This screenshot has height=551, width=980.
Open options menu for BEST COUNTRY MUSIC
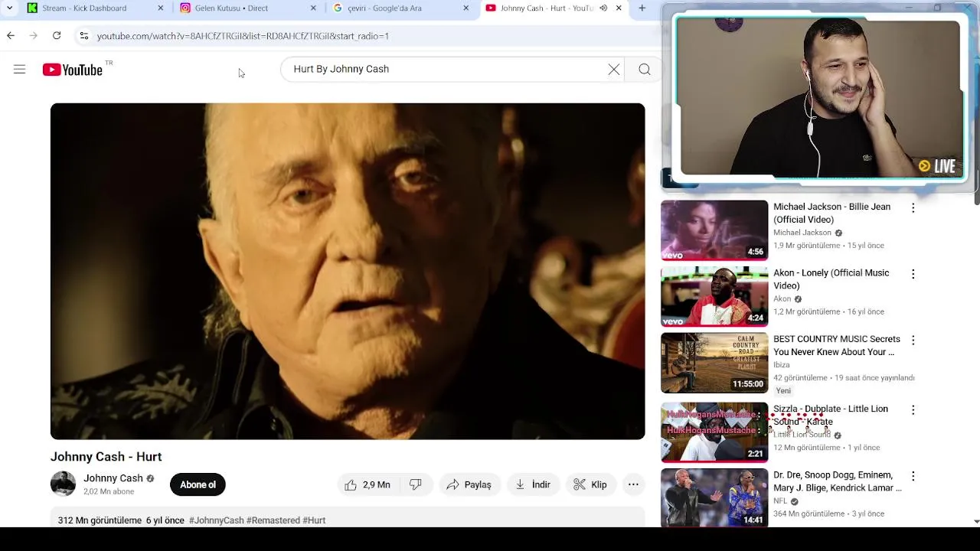(913, 340)
